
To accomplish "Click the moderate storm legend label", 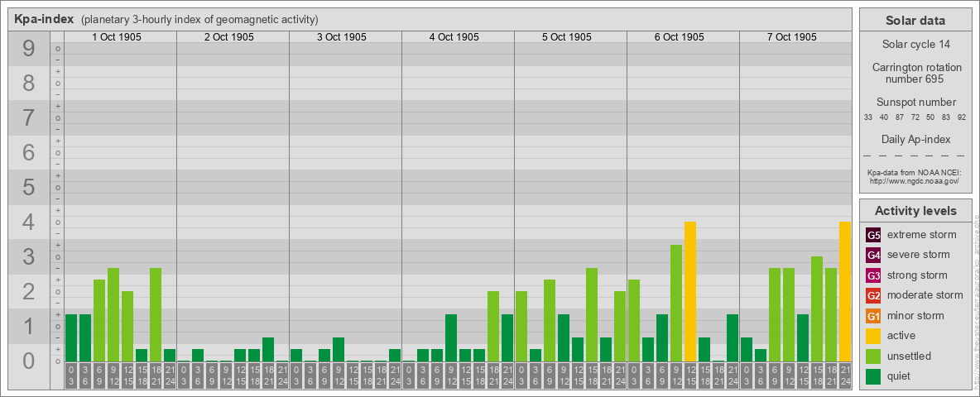I will [x=925, y=295].
